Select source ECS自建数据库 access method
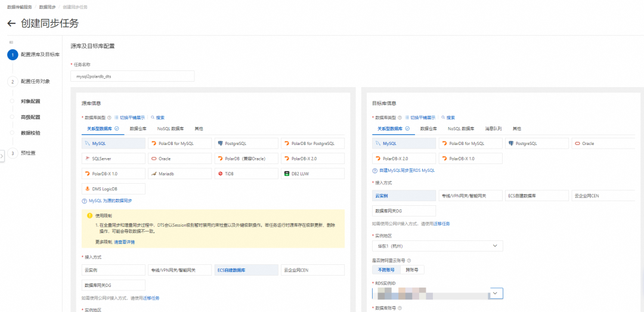 [x=246, y=270]
